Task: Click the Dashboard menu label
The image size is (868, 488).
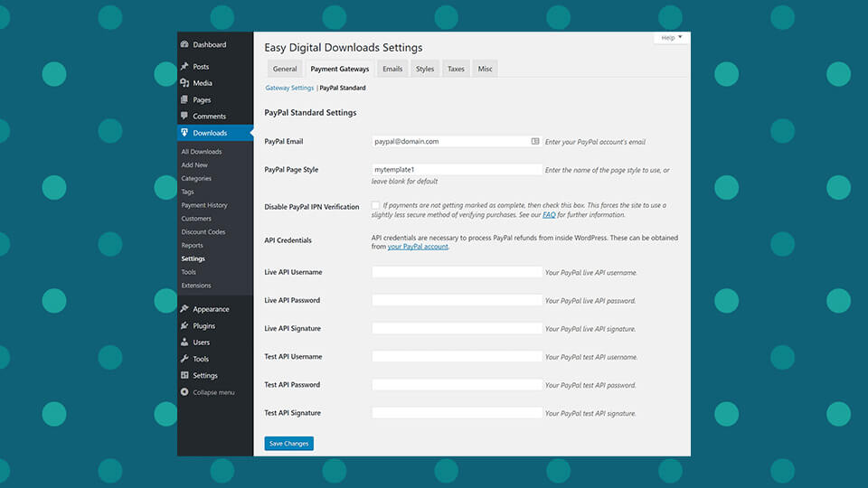Action: [209, 44]
